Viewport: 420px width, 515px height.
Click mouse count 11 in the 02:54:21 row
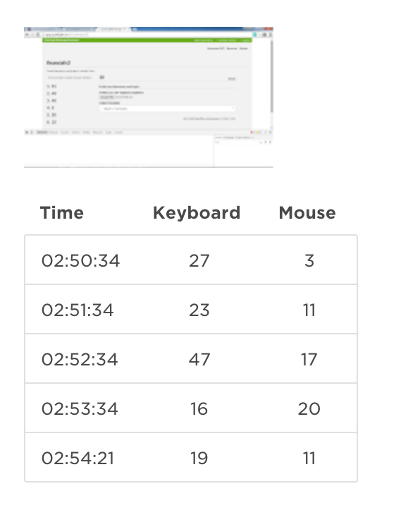(x=309, y=458)
